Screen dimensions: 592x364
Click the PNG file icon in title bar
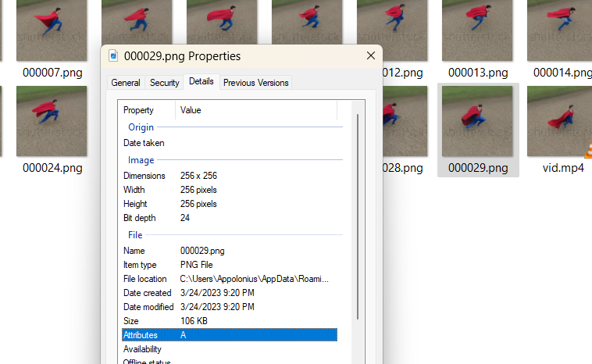(x=113, y=56)
